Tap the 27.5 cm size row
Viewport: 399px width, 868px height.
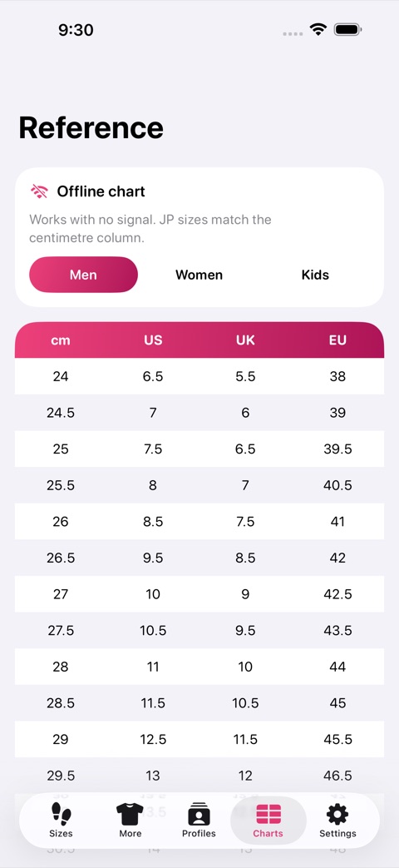[x=199, y=631]
